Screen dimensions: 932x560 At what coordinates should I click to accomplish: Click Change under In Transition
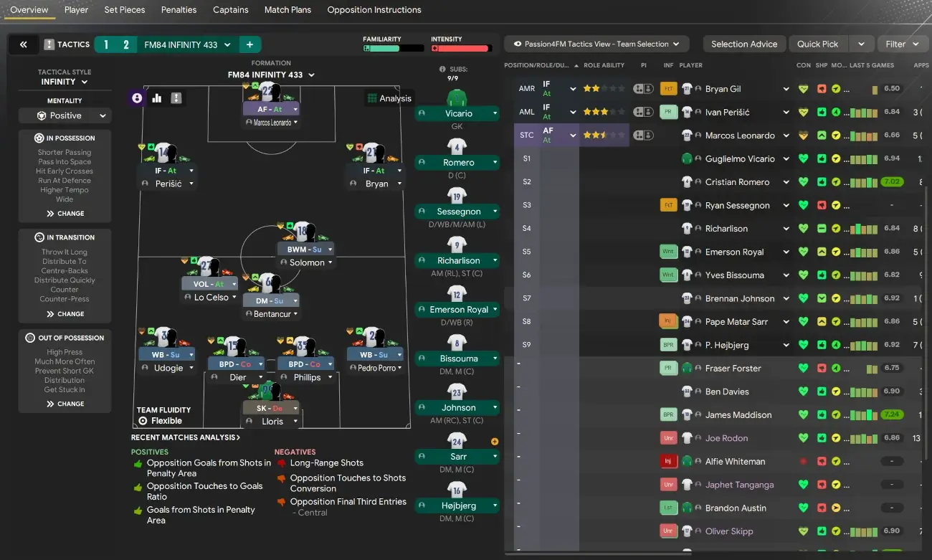click(x=65, y=314)
